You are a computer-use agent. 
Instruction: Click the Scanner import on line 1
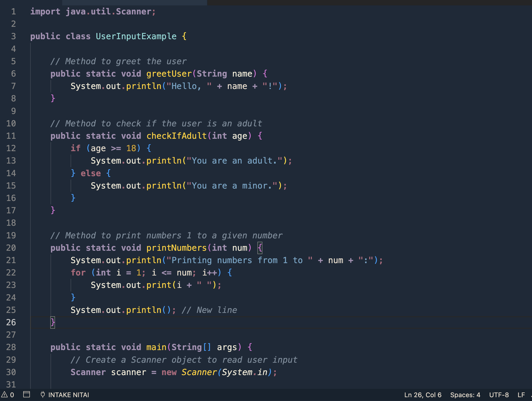(x=133, y=11)
